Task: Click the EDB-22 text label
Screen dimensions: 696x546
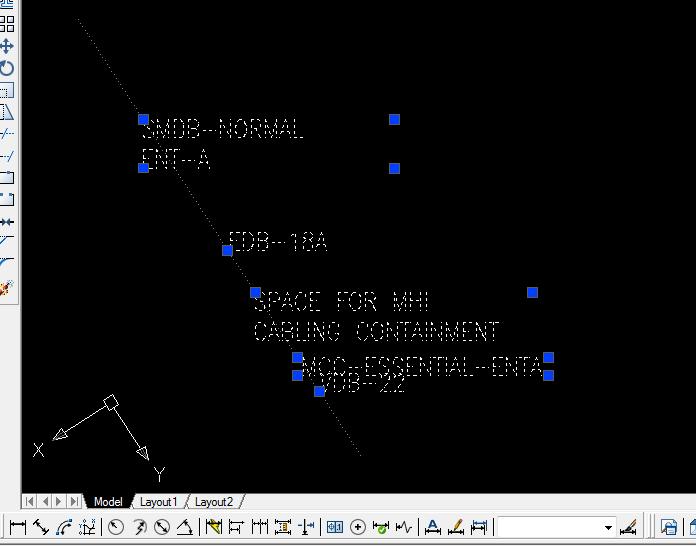Action: pyautogui.click(x=363, y=383)
